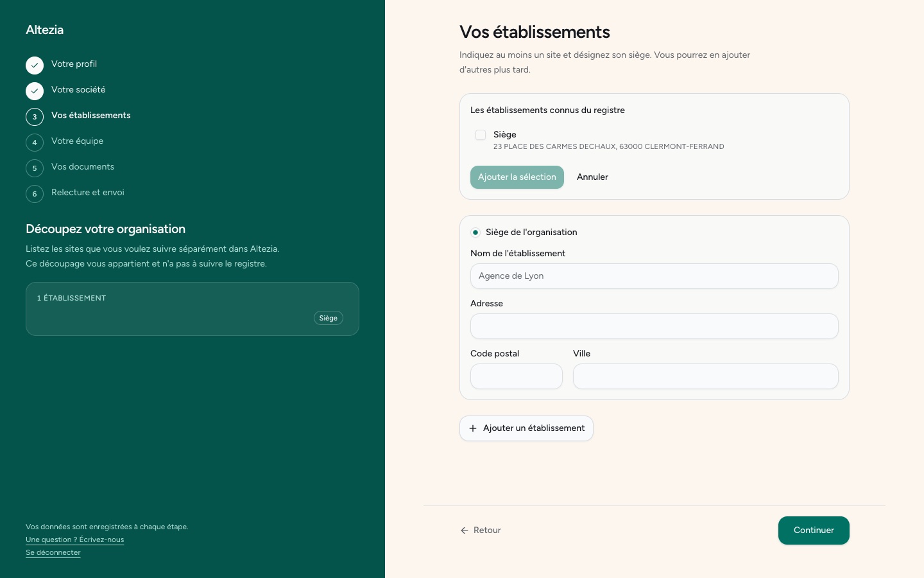Click Annuler in registry card
Screen dimensions: 924x578
592,177
